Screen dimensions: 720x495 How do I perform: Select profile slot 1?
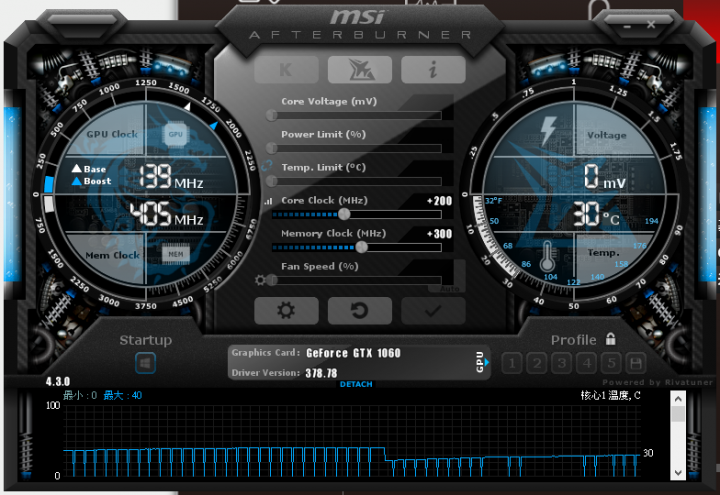coord(512,363)
